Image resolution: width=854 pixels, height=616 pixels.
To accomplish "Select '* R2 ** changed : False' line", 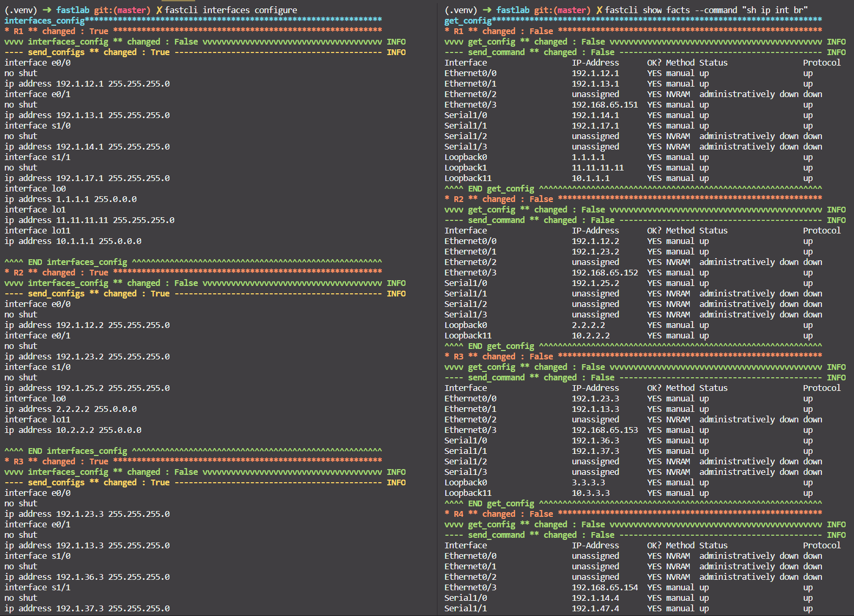I will point(633,199).
